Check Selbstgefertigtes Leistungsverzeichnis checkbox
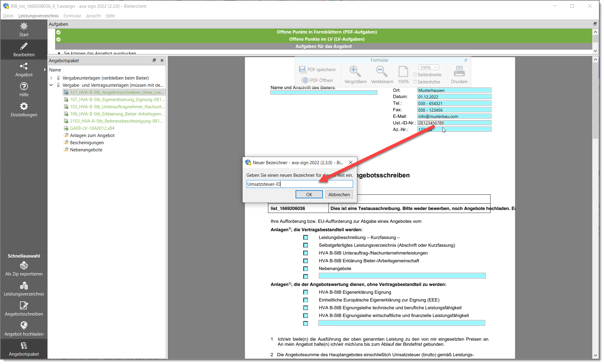 (x=305, y=245)
